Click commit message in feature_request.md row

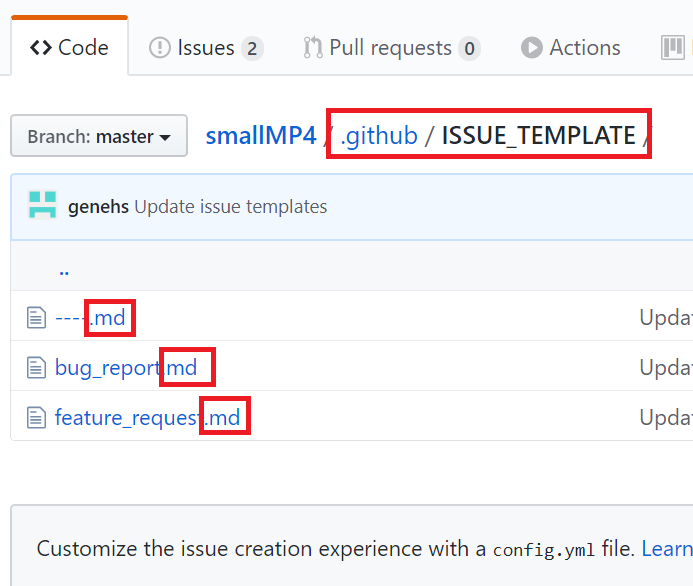[666, 418]
